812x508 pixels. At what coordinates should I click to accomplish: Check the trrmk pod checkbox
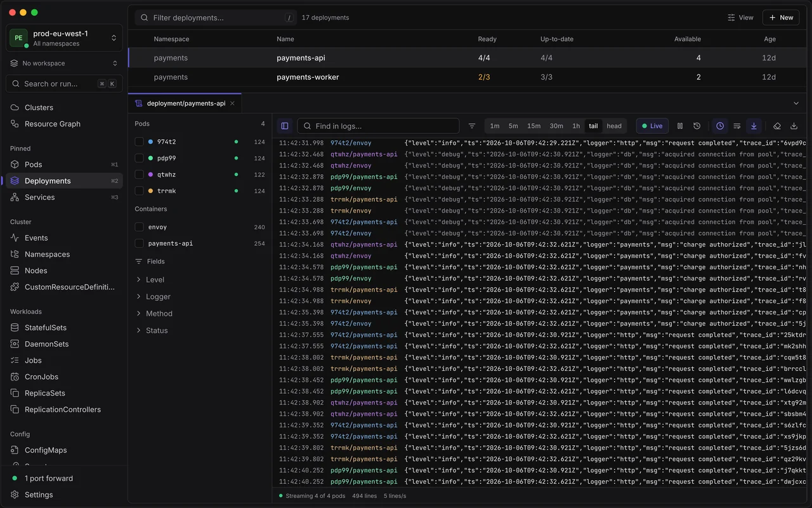point(140,190)
